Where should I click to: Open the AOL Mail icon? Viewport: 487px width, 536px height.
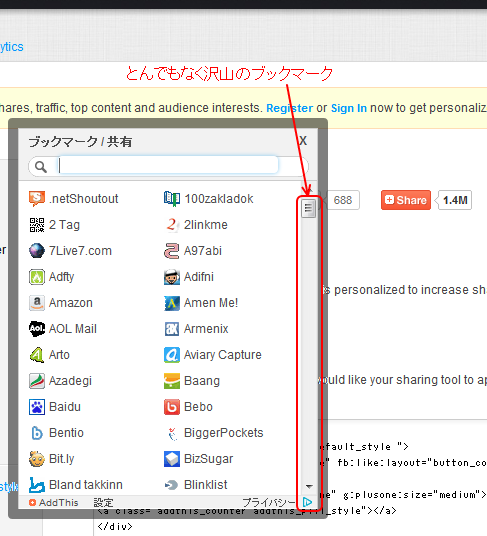[x=37, y=329]
